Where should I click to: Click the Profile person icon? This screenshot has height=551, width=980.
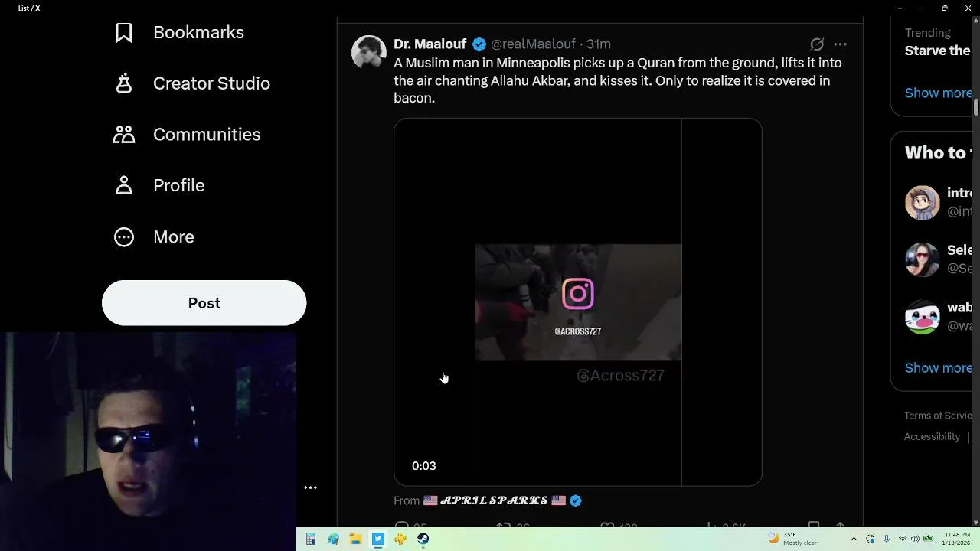[124, 185]
